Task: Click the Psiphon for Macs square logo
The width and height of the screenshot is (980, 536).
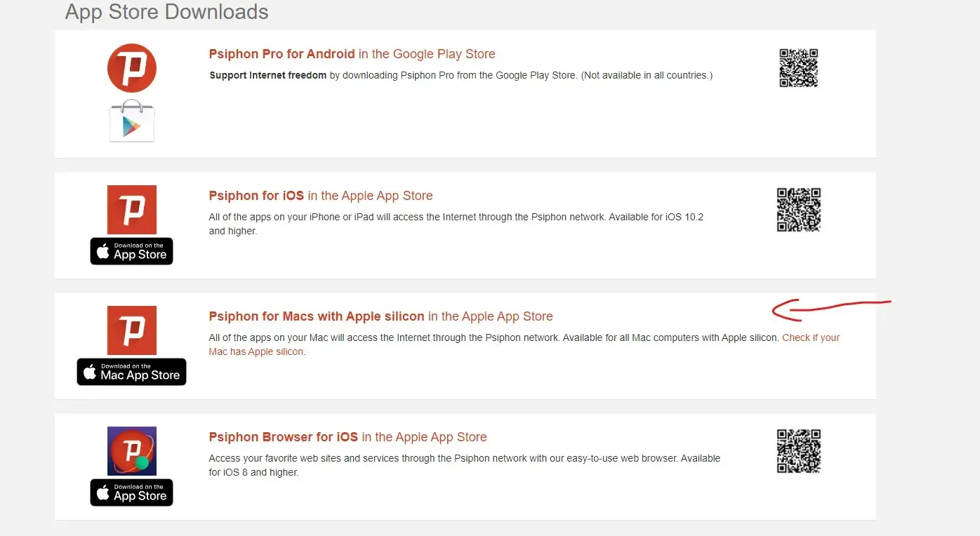Action: (131, 330)
